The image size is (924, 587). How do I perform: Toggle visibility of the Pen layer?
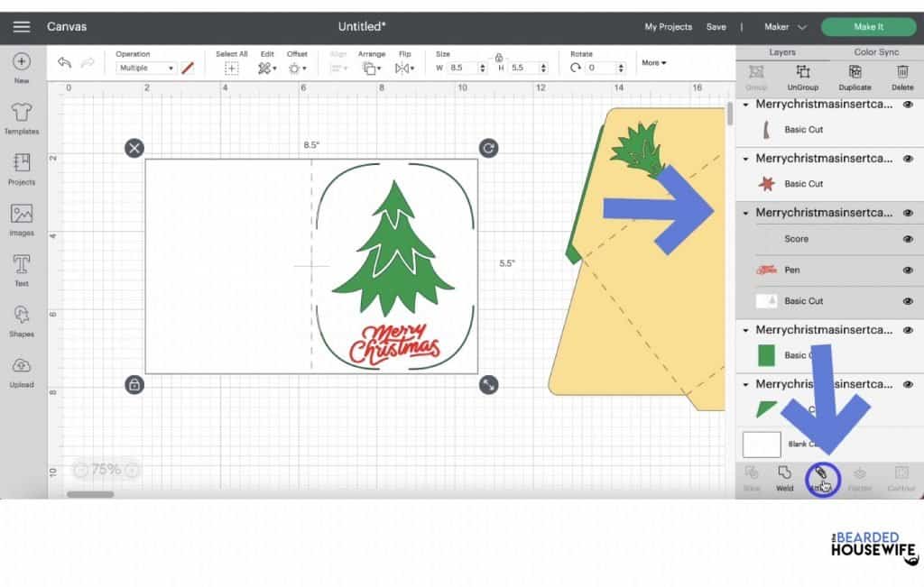tap(908, 269)
